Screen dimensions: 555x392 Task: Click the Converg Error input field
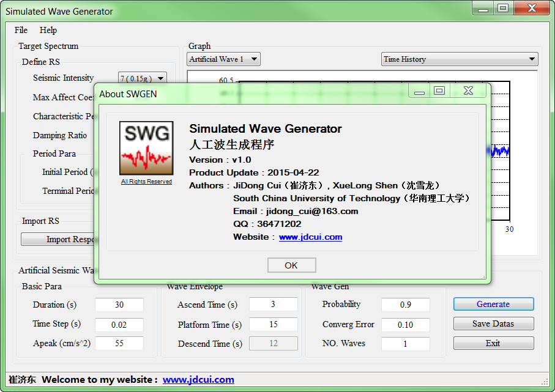pyautogui.click(x=406, y=325)
